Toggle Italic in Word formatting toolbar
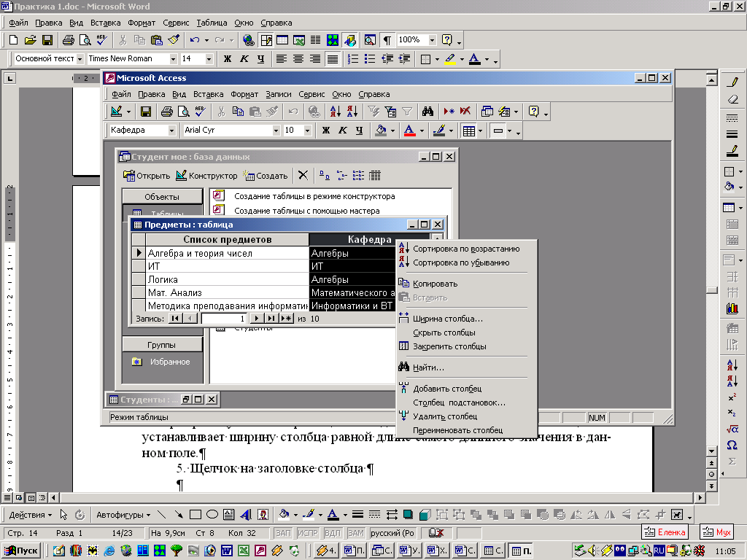 point(244,58)
